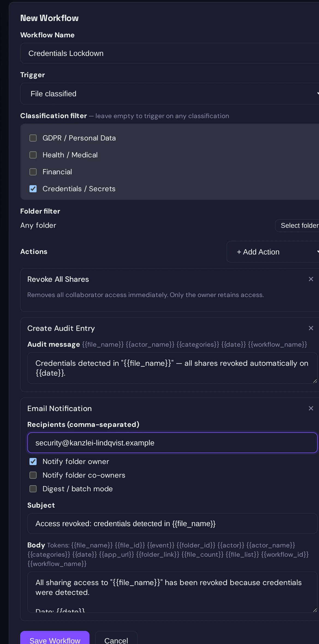Click the {{file_list}} body token

(x=242, y=555)
